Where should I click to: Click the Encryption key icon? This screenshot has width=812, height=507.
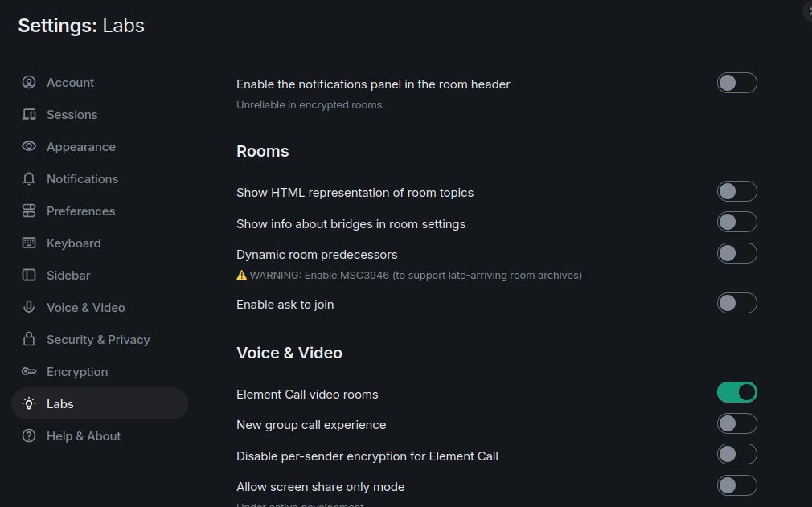[29, 372]
